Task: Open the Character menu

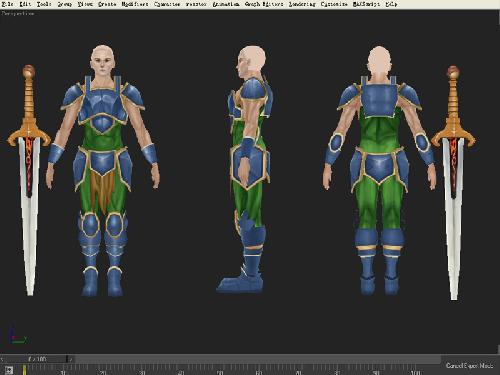Action: click(x=167, y=4)
